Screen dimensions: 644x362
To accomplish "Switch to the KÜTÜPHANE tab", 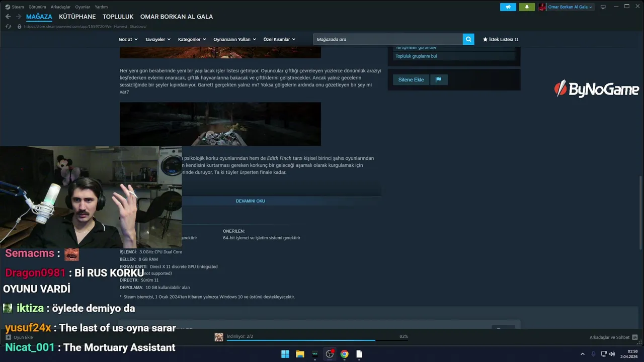I will pos(77,17).
